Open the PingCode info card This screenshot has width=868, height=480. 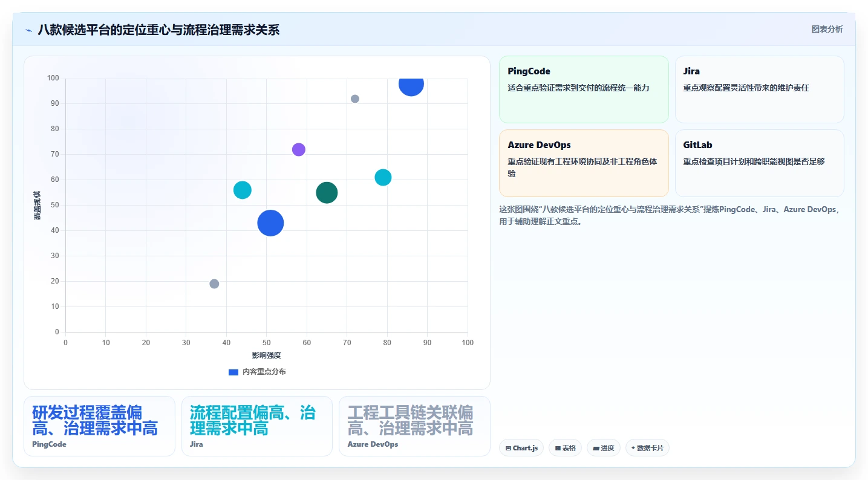point(584,89)
